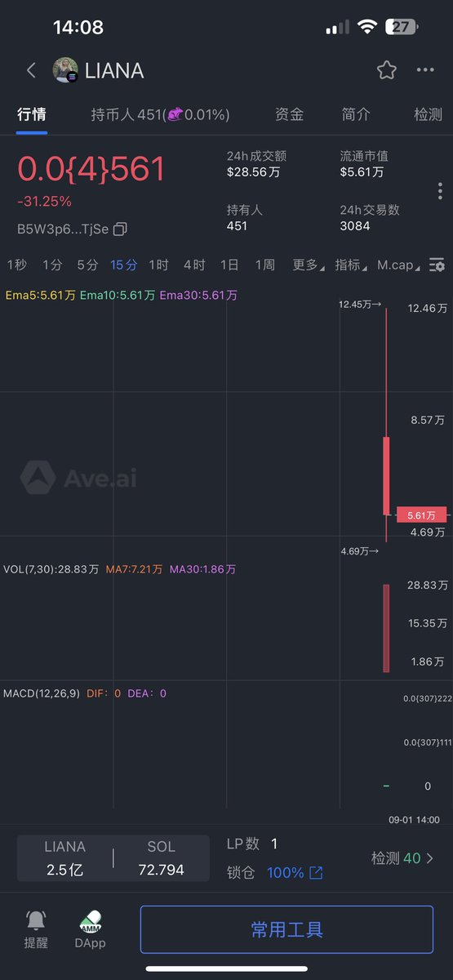This screenshot has height=980, width=453.
Task: Open the DApp AMM icon
Action: (x=91, y=920)
